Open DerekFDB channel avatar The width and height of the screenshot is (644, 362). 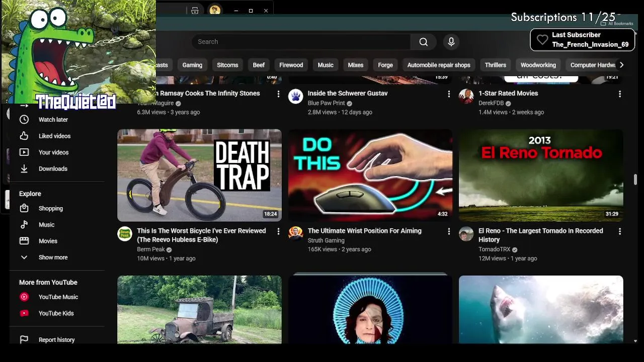point(466,97)
